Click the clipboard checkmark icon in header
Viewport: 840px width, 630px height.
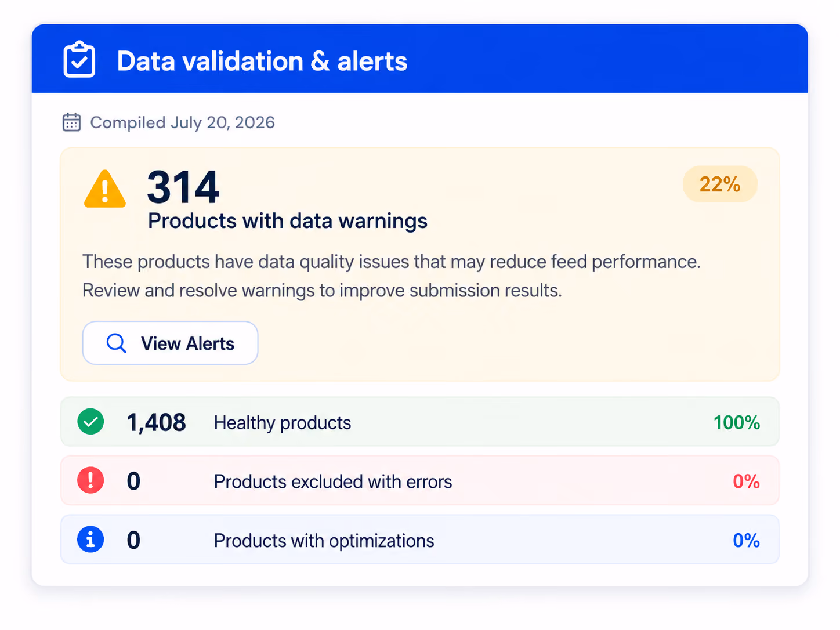79,59
